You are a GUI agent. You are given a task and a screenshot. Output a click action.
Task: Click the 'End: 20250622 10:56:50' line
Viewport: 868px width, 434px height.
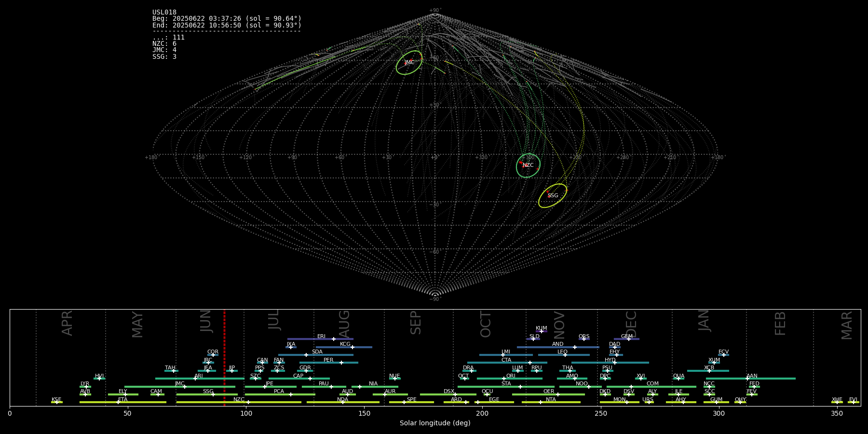pyautogui.click(x=227, y=25)
